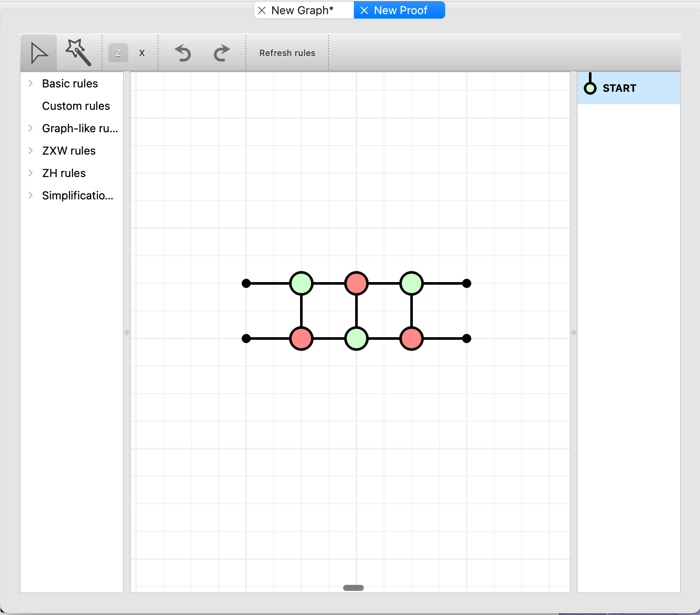Click the bottom horizontal splitter handle
The width and height of the screenshot is (700, 615).
click(x=353, y=588)
